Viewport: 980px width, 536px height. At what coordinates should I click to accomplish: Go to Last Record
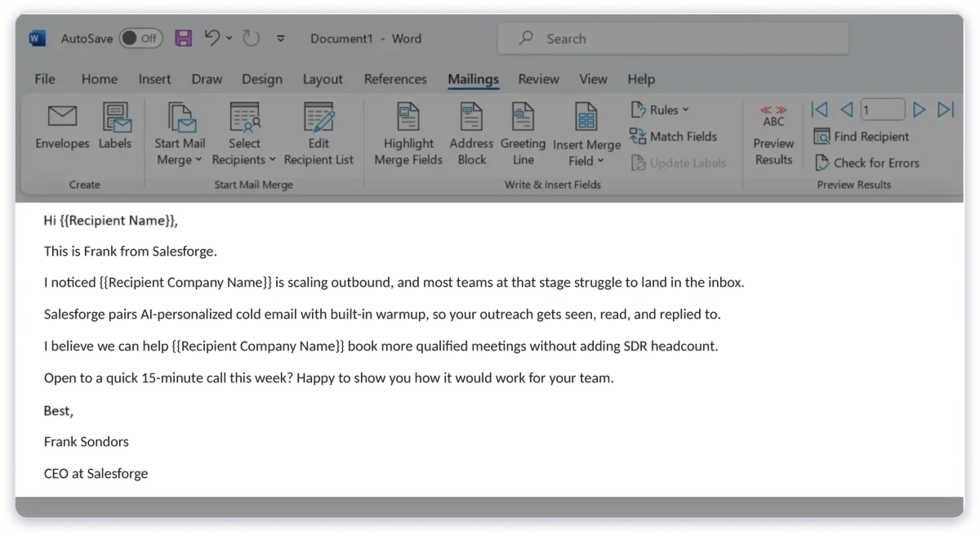pos(946,109)
